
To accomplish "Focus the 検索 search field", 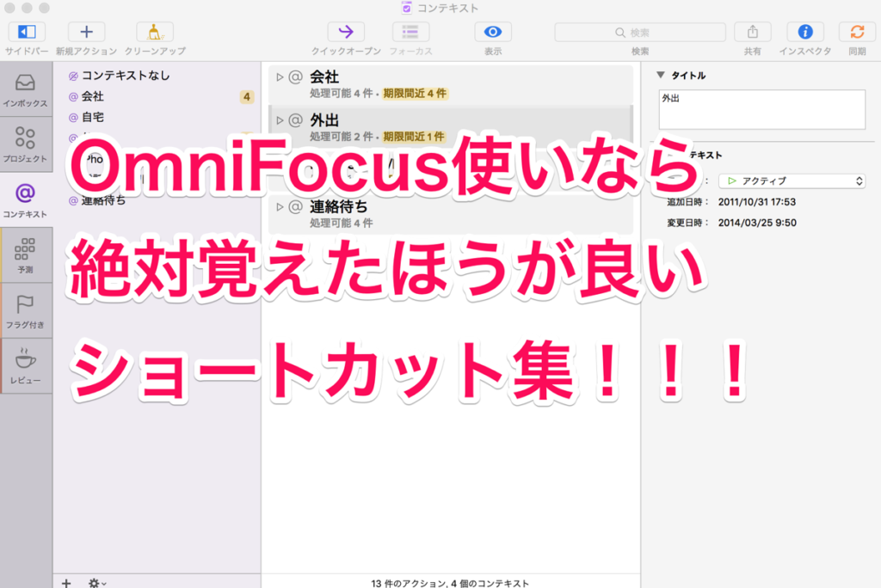I will [640, 32].
